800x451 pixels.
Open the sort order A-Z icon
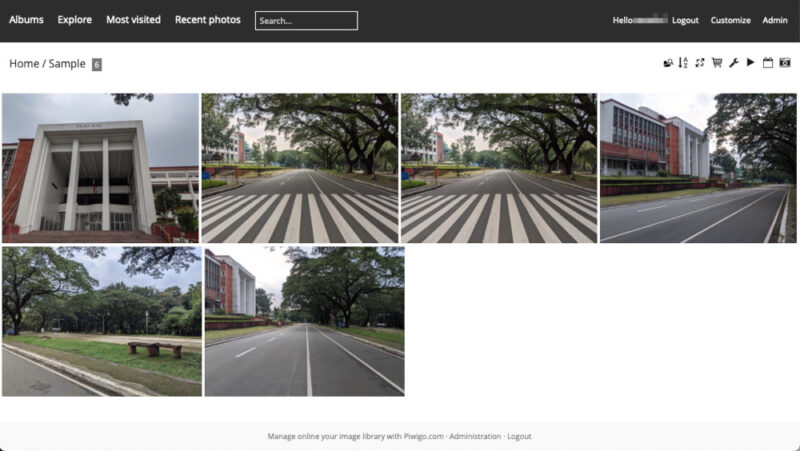683,63
